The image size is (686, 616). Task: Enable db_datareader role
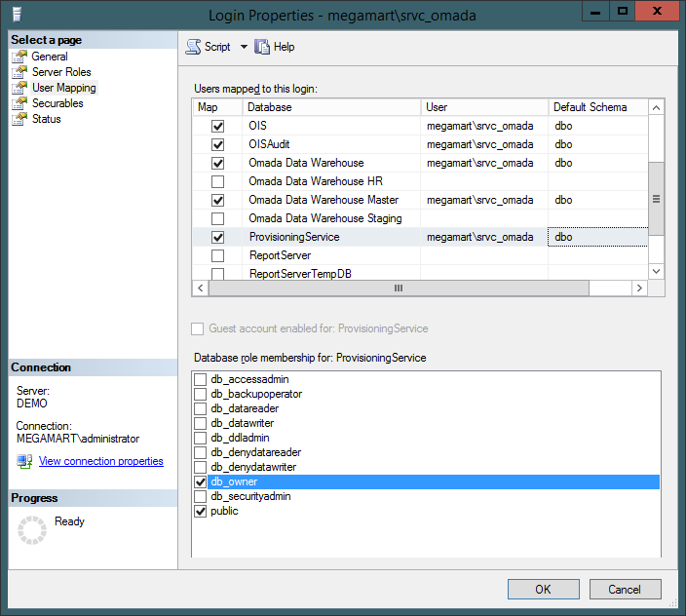click(x=200, y=408)
